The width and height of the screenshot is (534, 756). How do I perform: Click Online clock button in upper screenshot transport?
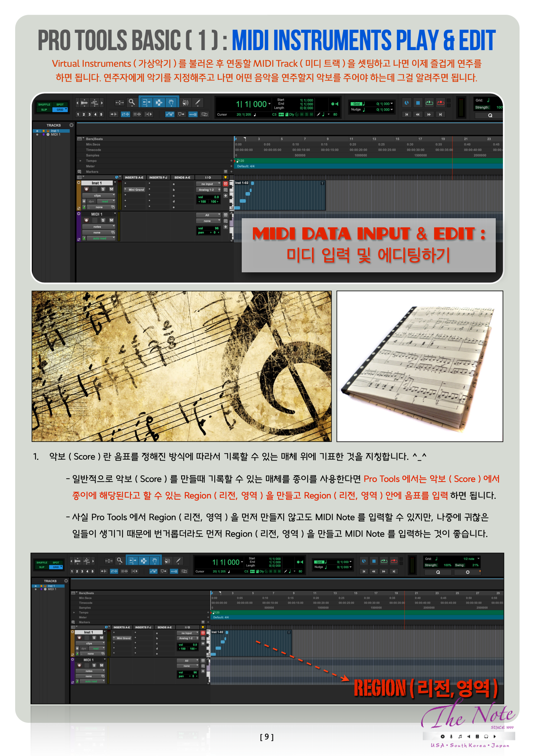pyautogui.click(x=407, y=103)
